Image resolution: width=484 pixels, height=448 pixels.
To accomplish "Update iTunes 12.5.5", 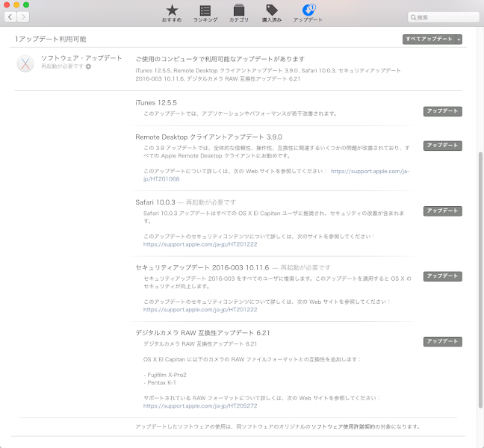I will click(443, 111).
